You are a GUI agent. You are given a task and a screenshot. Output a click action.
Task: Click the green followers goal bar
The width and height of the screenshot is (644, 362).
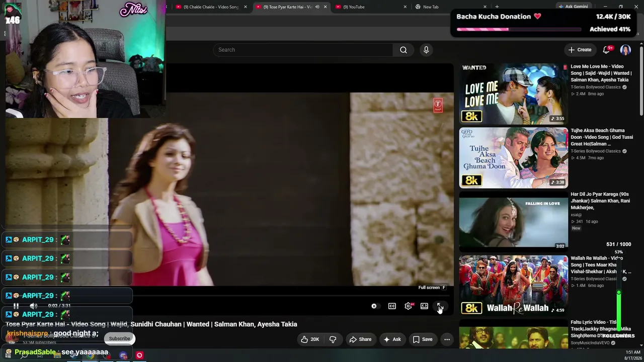point(618,312)
